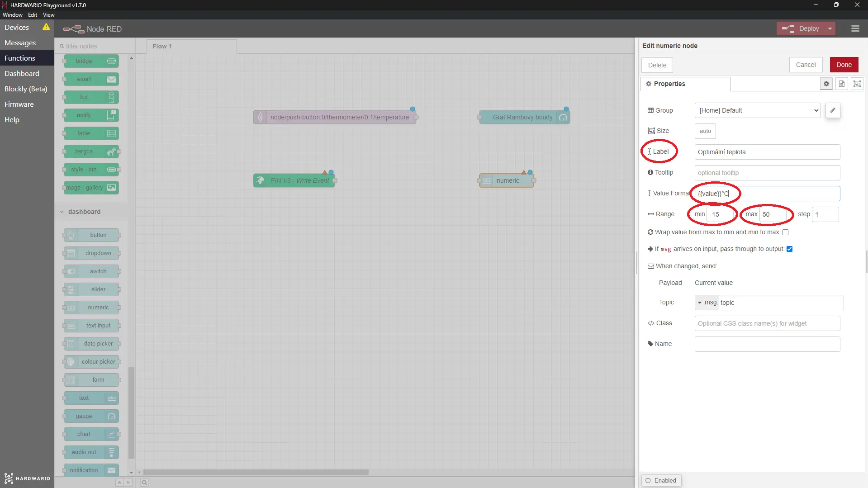Select the dashboard button node

pyautogui.click(x=91, y=235)
